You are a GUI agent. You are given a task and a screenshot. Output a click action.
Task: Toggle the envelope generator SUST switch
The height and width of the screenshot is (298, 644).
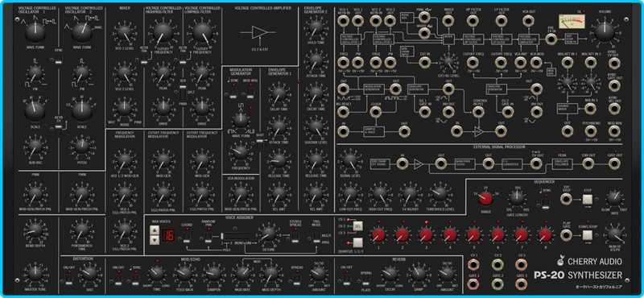tap(259, 144)
